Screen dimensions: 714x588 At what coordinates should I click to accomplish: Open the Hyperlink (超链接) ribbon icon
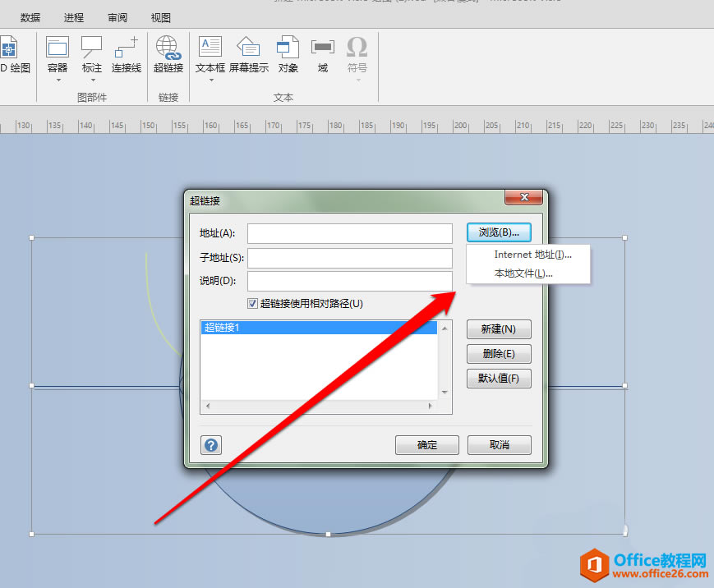pos(168,48)
